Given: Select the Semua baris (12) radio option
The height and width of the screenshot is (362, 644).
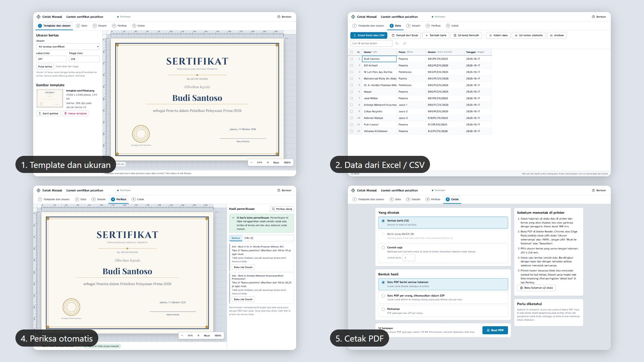Looking at the screenshot, I should 383,221.
